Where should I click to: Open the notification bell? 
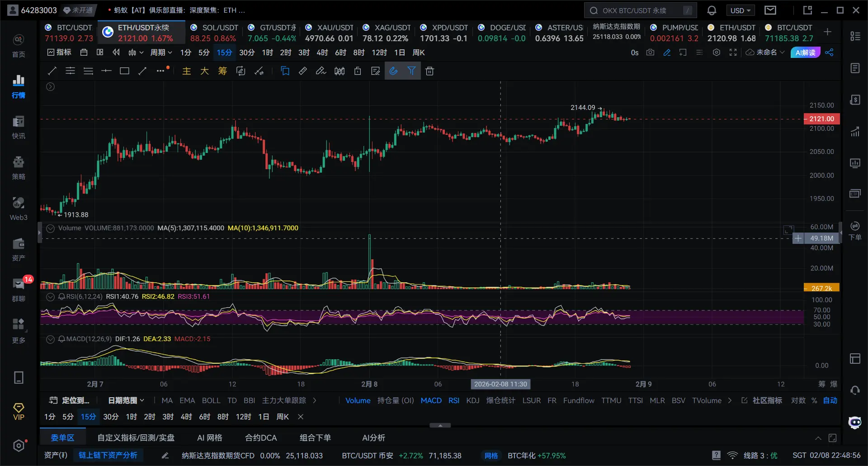pyautogui.click(x=712, y=10)
